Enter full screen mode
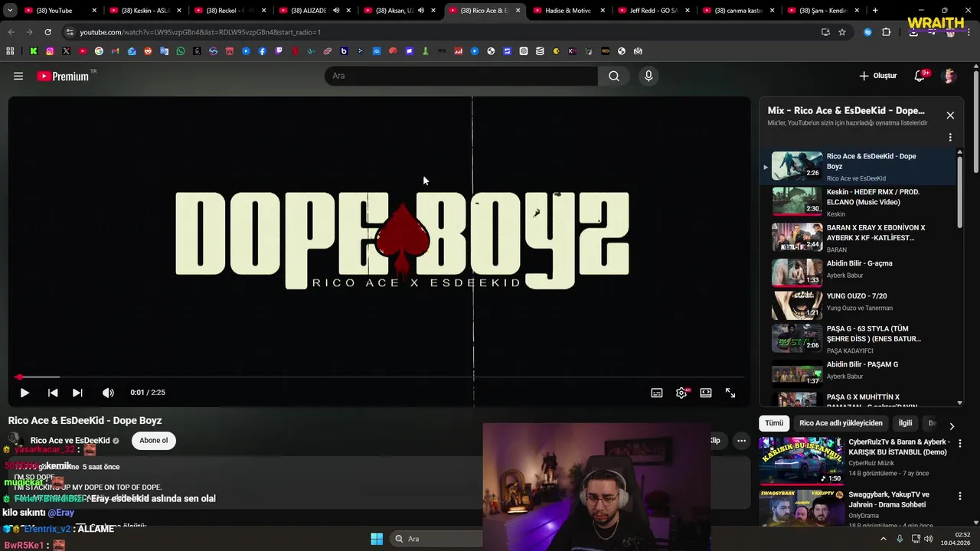 point(730,393)
